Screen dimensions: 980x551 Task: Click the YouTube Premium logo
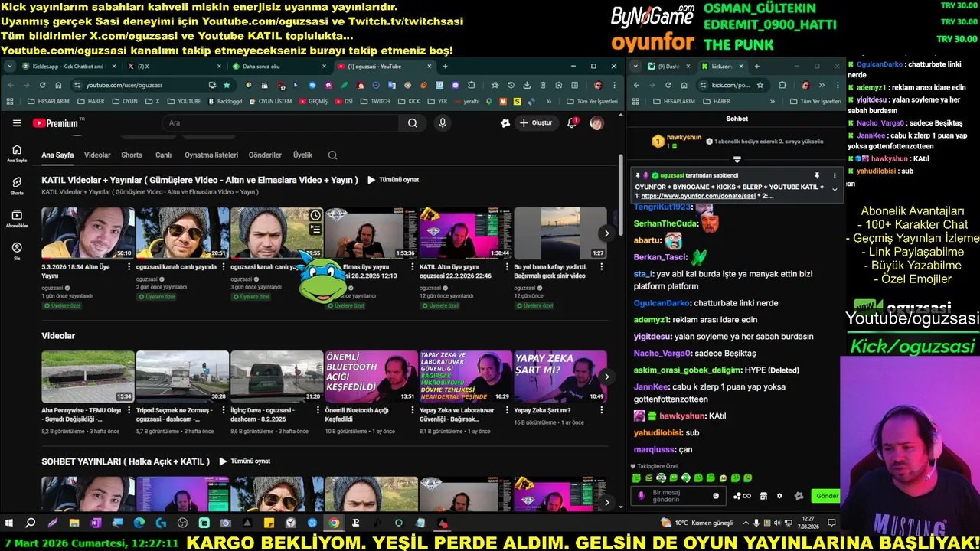pyautogui.click(x=55, y=123)
